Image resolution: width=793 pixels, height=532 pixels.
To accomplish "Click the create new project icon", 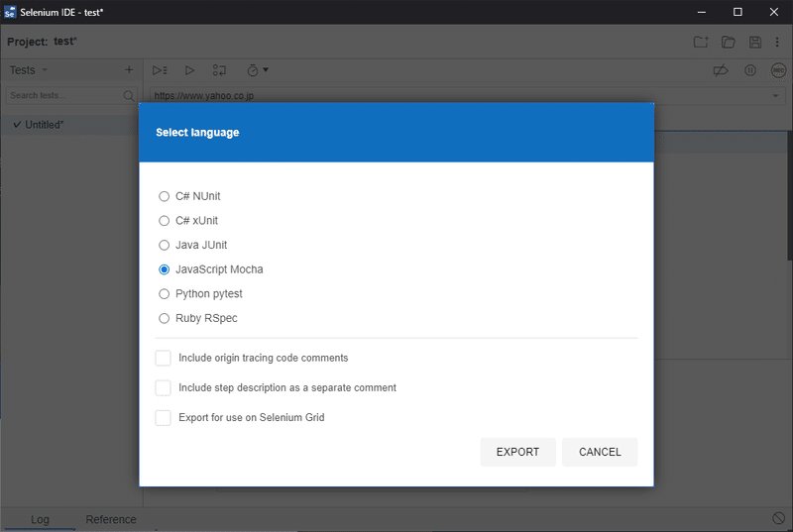I will [x=700, y=42].
